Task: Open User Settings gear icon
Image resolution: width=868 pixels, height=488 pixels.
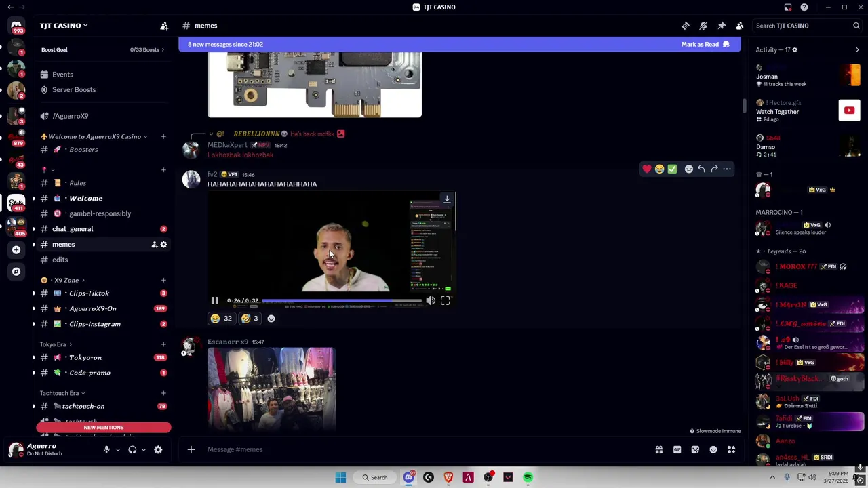Action: coord(158,449)
